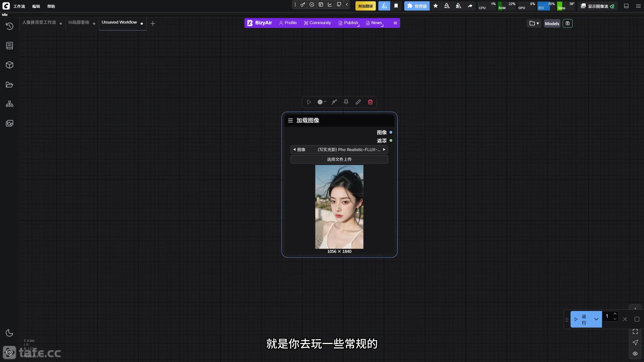Toggle dark theme moon icon
Image resolution: width=644 pixels, height=362 pixels.
[x=10, y=333]
